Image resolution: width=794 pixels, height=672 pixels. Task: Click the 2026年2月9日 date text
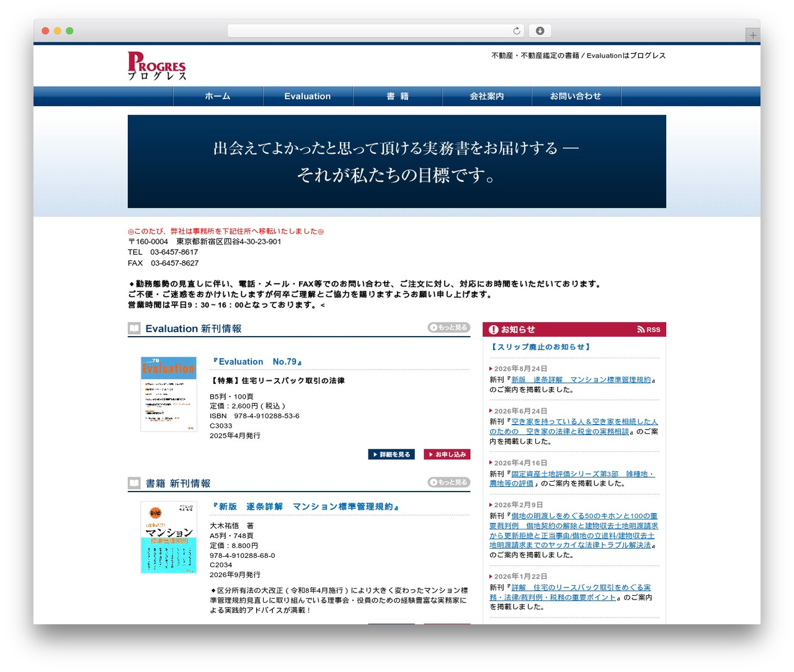(x=518, y=505)
